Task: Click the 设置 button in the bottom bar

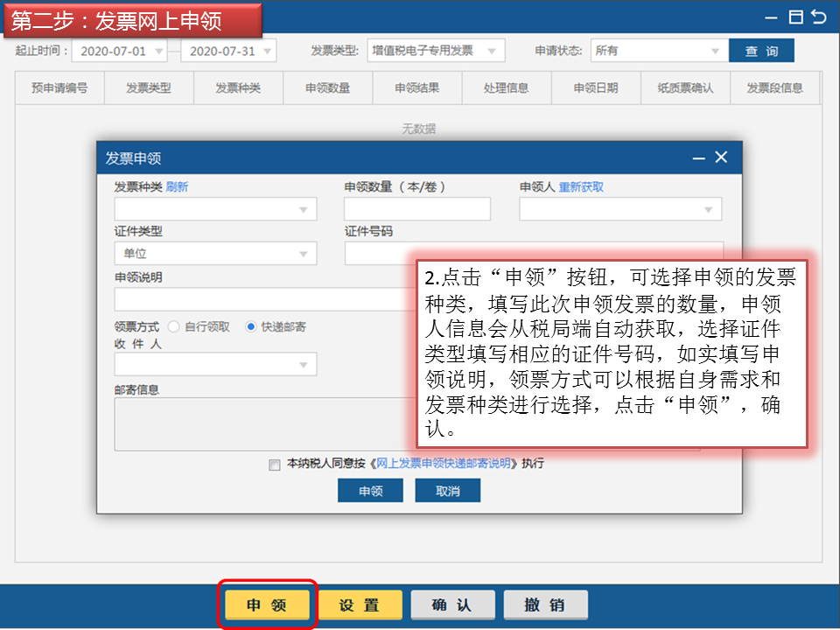Action: pyautogui.click(x=360, y=605)
